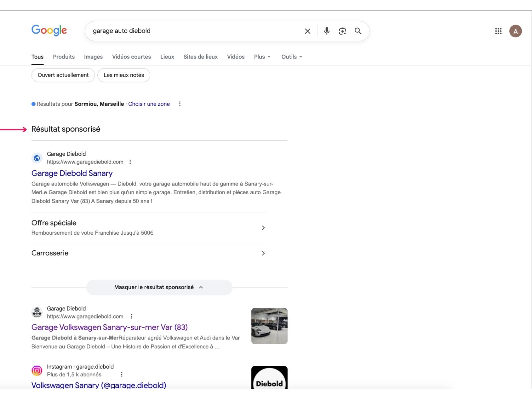Click the Google logo

(x=49, y=30)
